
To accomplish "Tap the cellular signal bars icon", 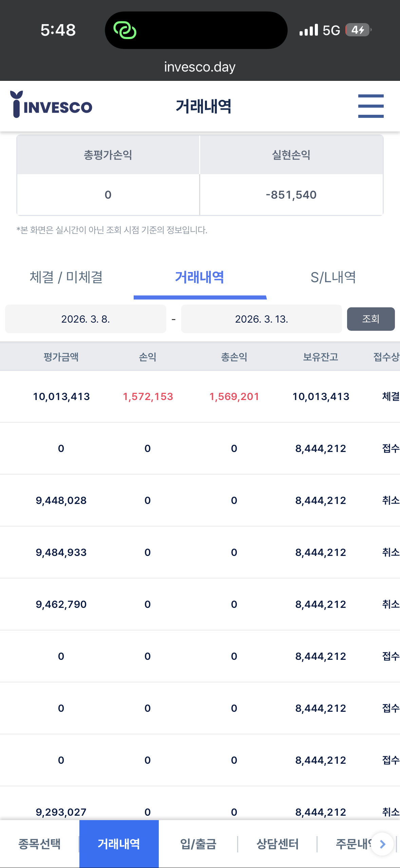I will point(309,30).
